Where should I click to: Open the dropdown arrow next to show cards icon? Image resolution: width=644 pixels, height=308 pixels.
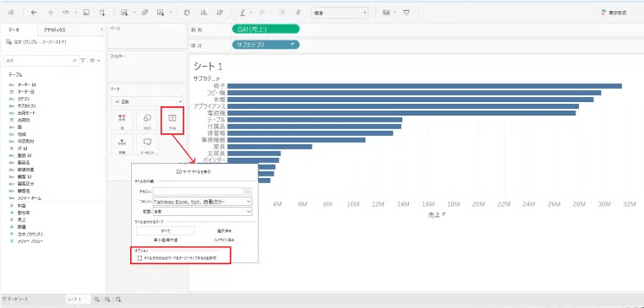395,13
